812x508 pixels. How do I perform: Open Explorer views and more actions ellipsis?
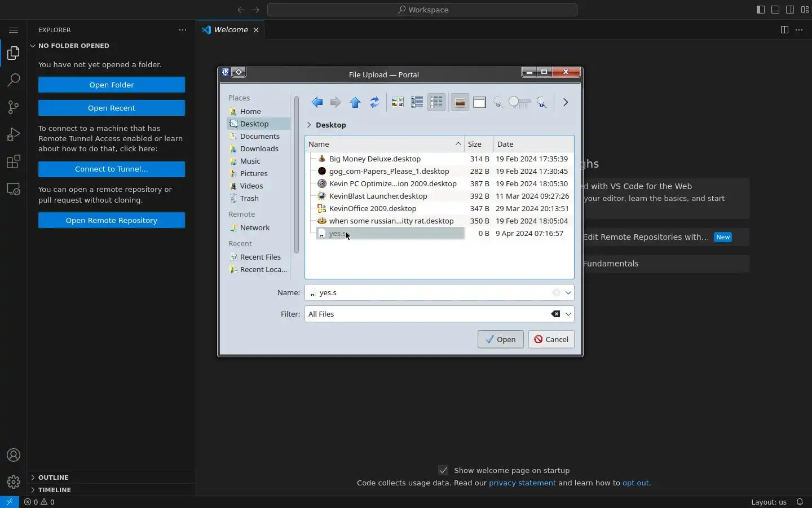tap(183, 30)
